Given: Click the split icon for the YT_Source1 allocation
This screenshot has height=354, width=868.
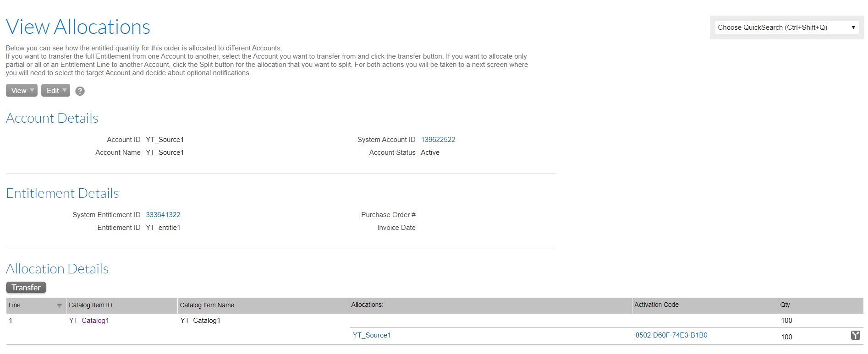Looking at the screenshot, I should pos(855,335).
